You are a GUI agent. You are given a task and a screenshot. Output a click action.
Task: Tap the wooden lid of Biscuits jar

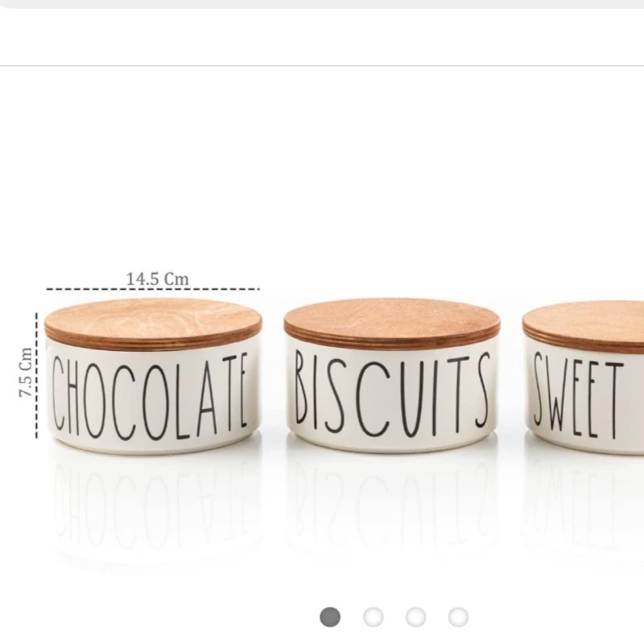(392, 324)
